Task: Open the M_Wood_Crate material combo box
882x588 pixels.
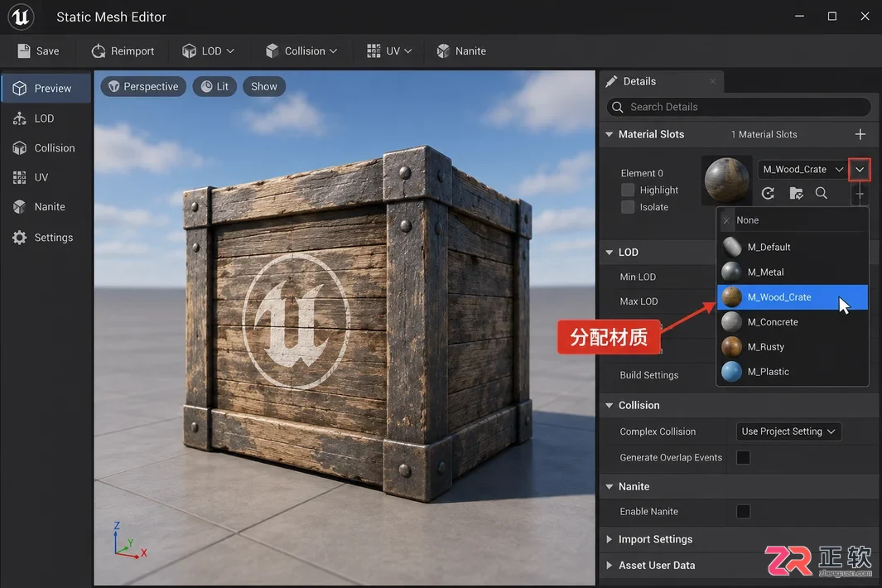Action: click(x=802, y=170)
